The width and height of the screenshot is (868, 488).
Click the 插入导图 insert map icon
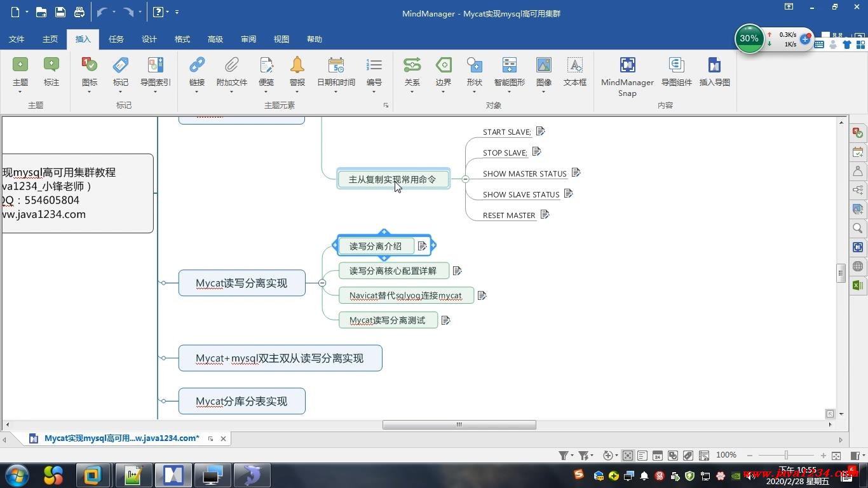point(714,65)
